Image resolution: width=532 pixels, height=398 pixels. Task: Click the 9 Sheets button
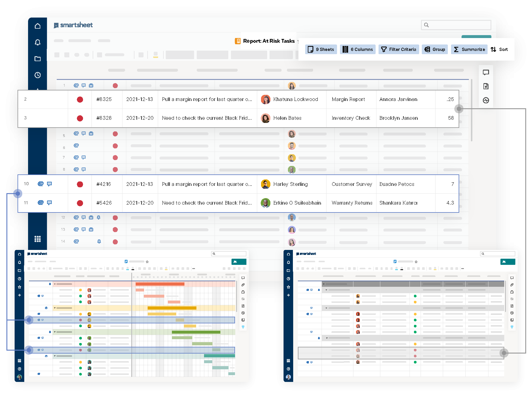tap(321, 49)
